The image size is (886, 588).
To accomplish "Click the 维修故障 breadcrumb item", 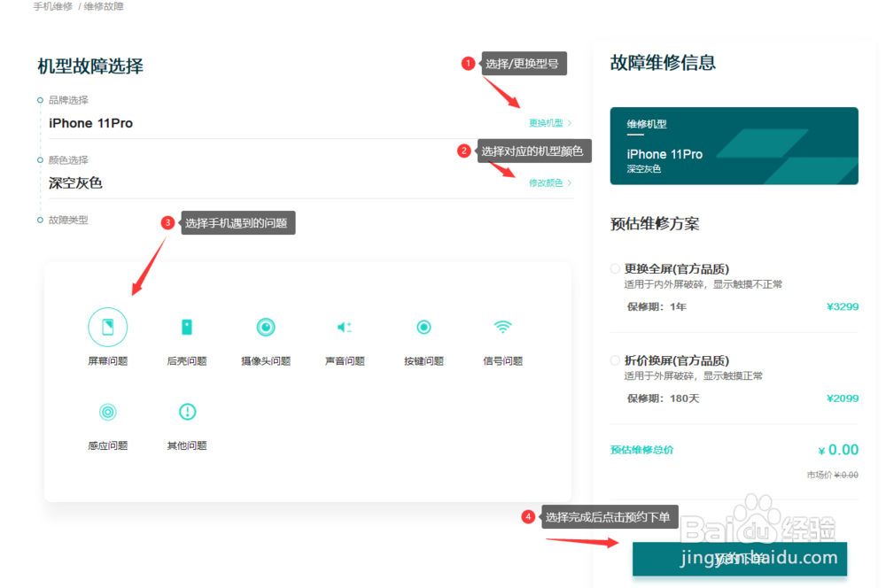I will (x=103, y=6).
